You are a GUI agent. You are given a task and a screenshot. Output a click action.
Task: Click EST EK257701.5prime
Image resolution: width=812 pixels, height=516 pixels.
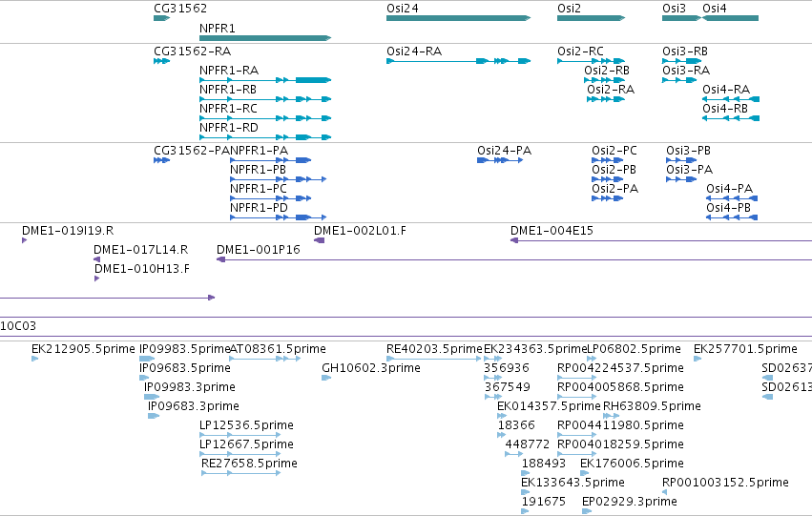pyautogui.click(x=697, y=359)
